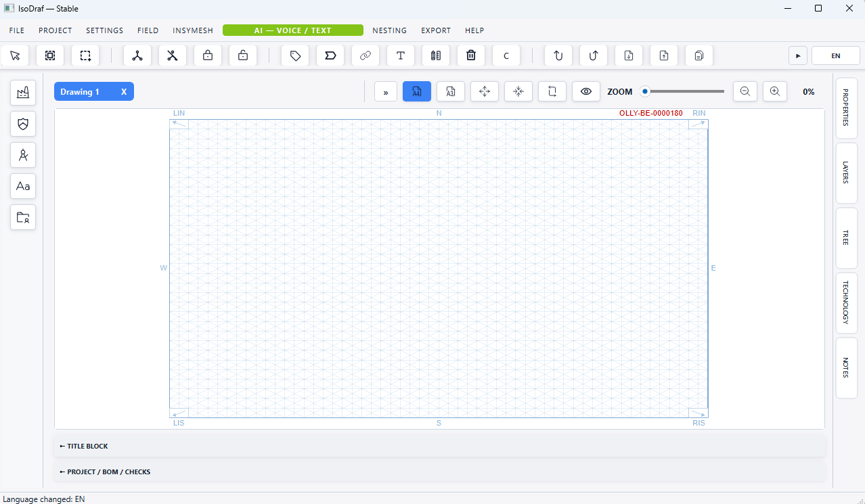Viewport: 865px width, 504px height.
Task: Click the OLLY-BE-0000180 drawing code
Action: (651, 113)
